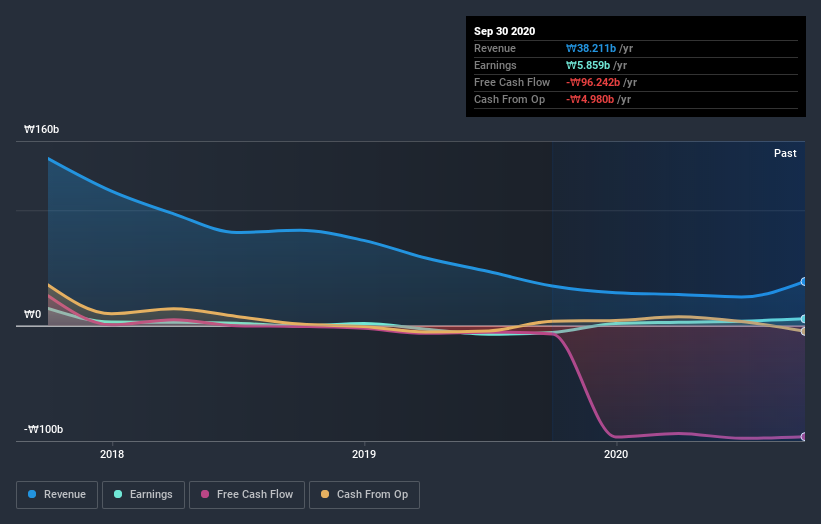This screenshot has height=524, width=821.
Task: Click the blue Revenue endpoint marker
Action: tap(804, 282)
